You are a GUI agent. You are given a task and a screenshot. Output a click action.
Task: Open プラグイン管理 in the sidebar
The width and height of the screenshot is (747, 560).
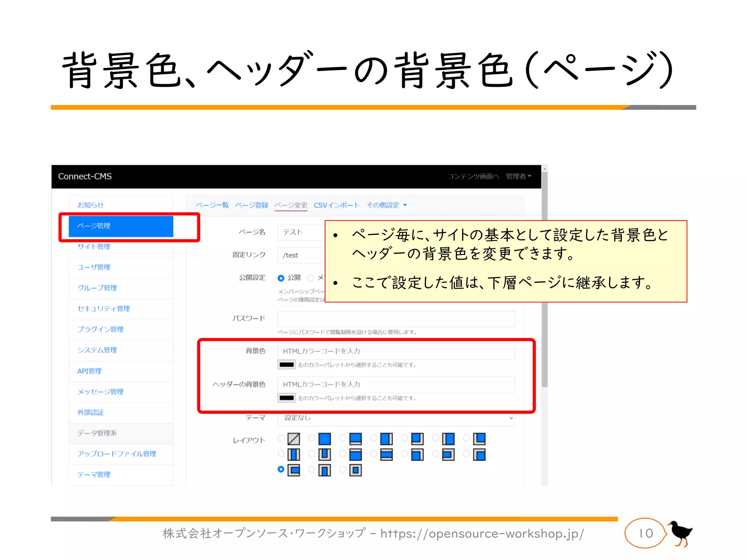click(x=121, y=330)
